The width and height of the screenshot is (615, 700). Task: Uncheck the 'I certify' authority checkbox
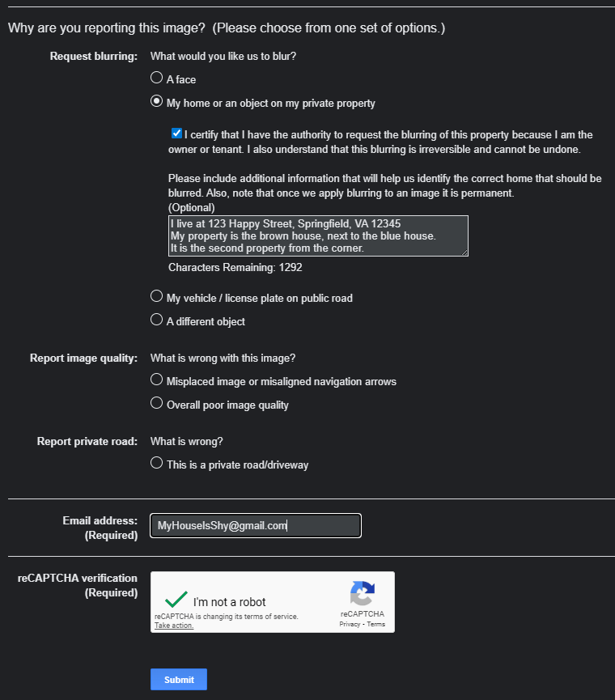(x=176, y=134)
